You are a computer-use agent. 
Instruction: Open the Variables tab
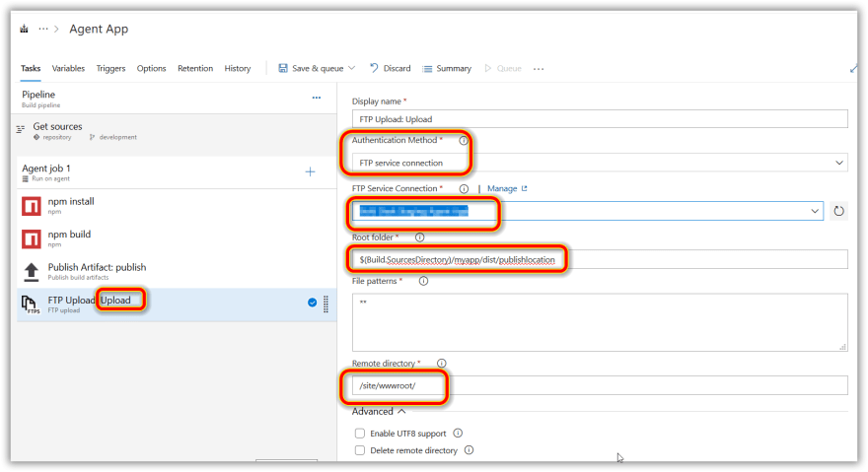68,68
